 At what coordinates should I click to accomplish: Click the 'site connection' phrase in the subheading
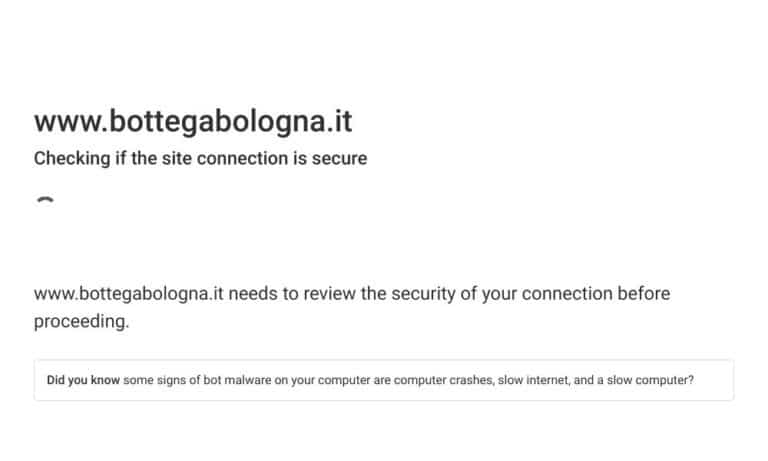pos(225,158)
